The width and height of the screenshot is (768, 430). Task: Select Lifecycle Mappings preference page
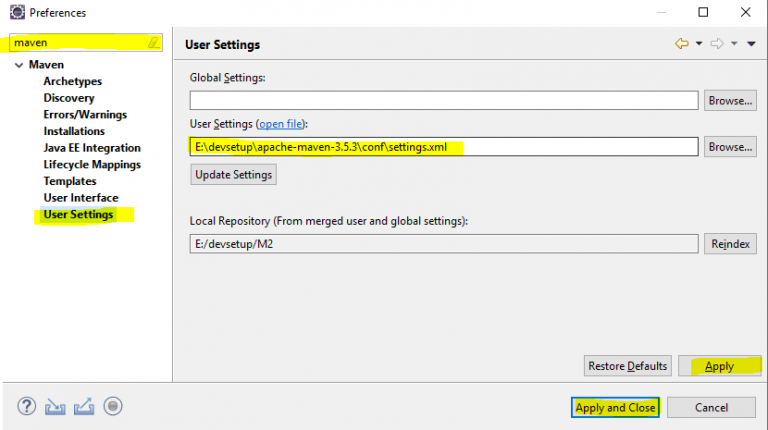pos(92,165)
